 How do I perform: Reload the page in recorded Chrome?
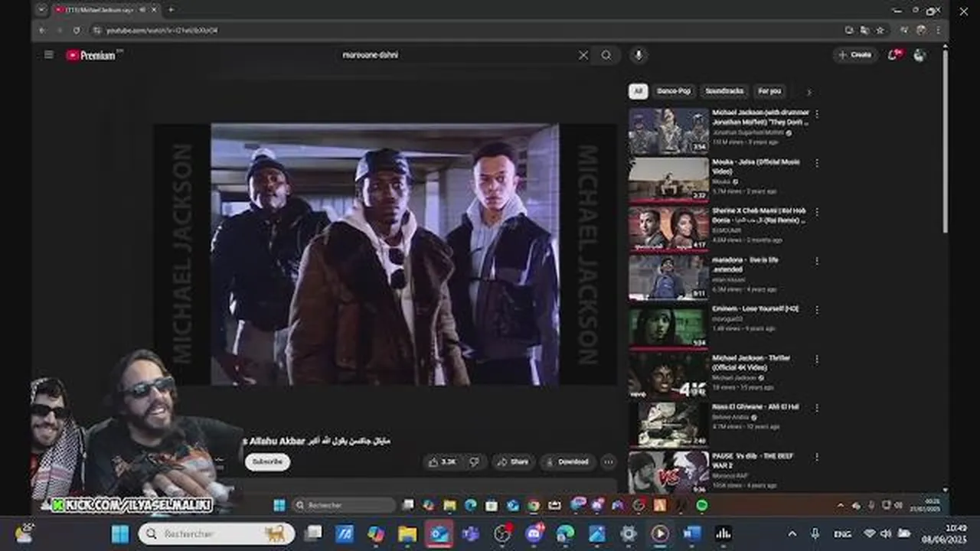tap(77, 30)
